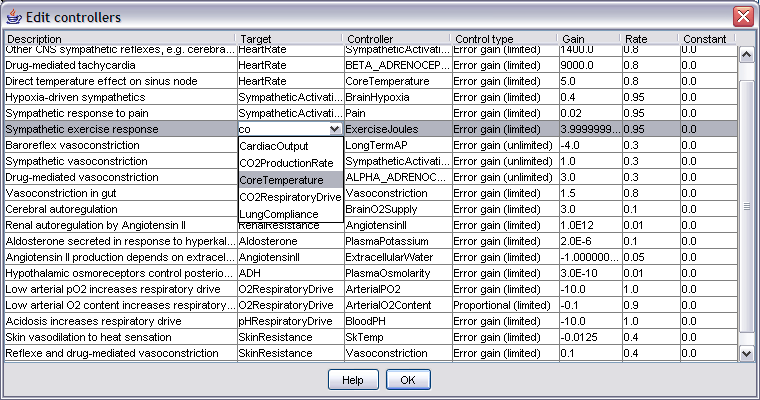Click the target text field containing 'co'
The image size is (760, 400).
(x=282, y=129)
